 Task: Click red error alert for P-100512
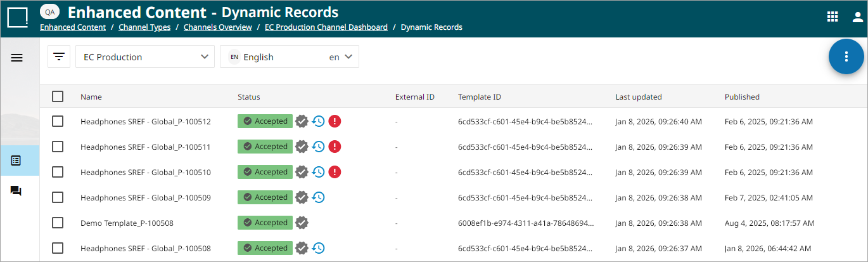tap(335, 121)
